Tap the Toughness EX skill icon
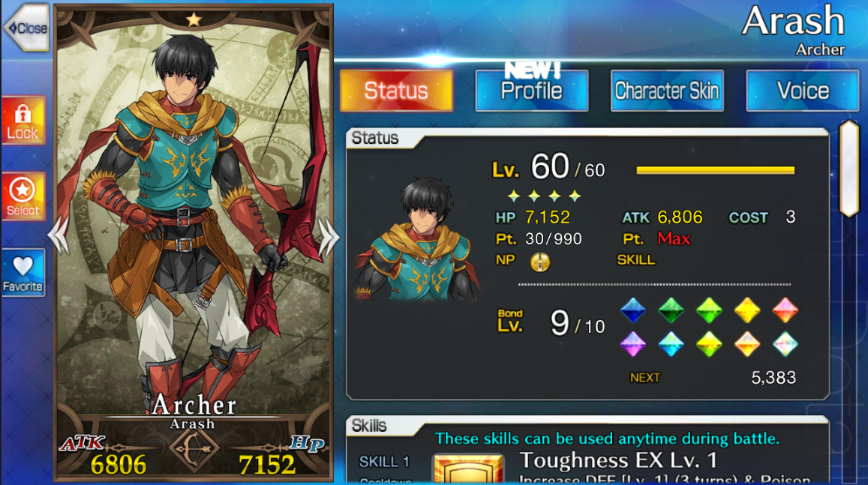Screen dimensions: 868x485 click(468, 469)
